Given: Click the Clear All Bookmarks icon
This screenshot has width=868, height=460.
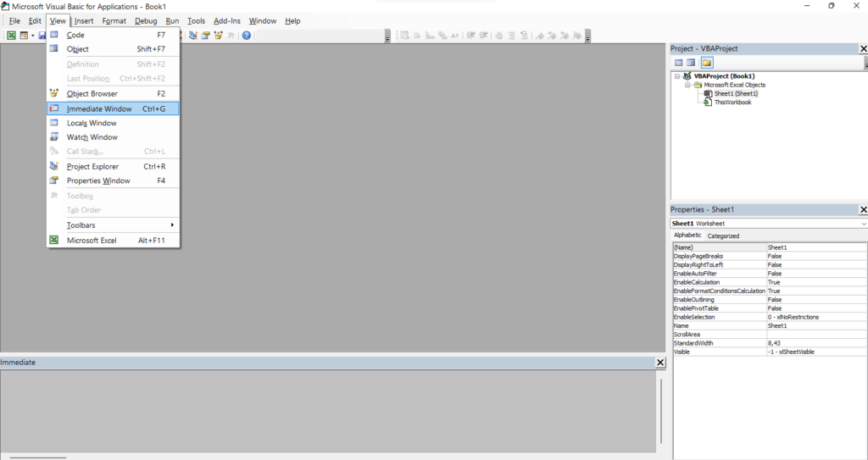Looking at the screenshot, I should [x=577, y=36].
